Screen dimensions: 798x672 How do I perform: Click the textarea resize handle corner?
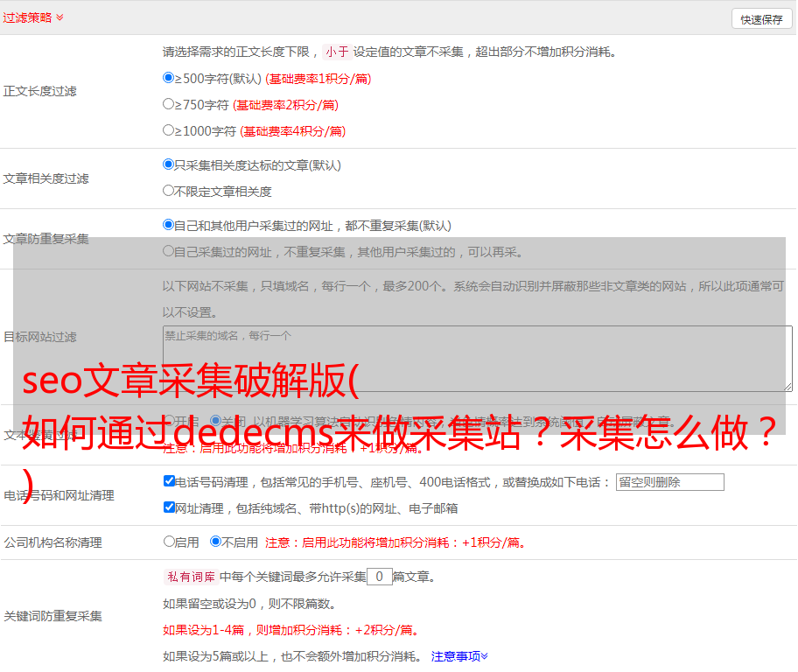pos(787,388)
